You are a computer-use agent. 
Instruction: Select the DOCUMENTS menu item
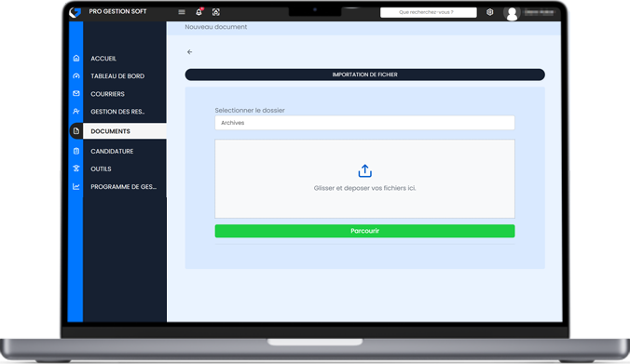pos(125,131)
